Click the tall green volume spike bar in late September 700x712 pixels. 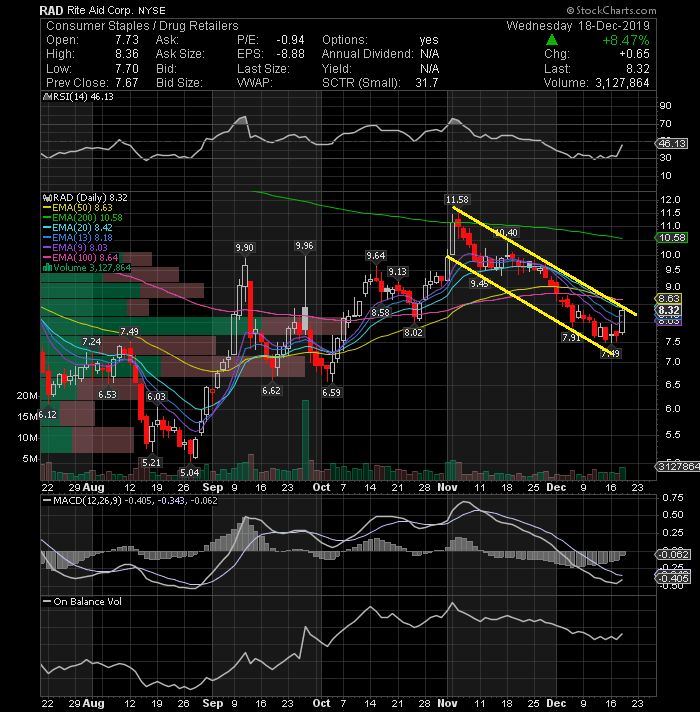point(306,440)
